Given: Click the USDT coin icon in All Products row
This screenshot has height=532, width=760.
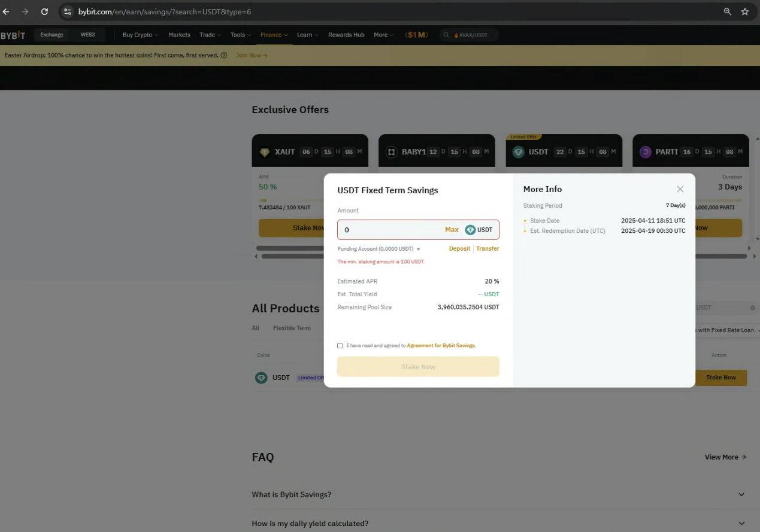Looking at the screenshot, I should [x=261, y=378].
